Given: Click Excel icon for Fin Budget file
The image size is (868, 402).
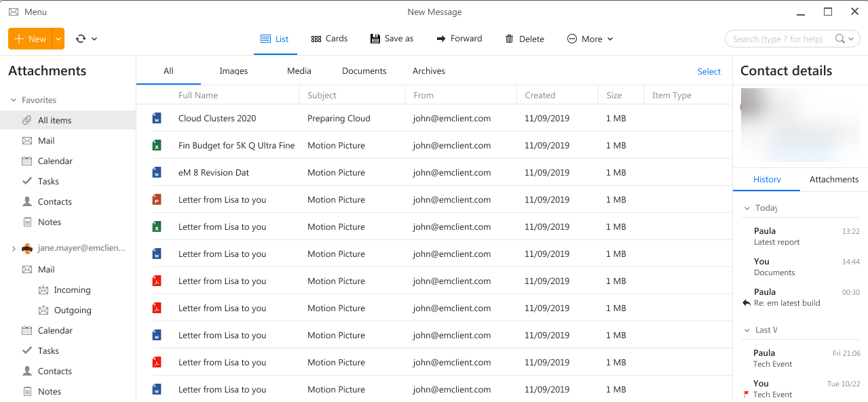Looking at the screenshot, I should [157, 146].
